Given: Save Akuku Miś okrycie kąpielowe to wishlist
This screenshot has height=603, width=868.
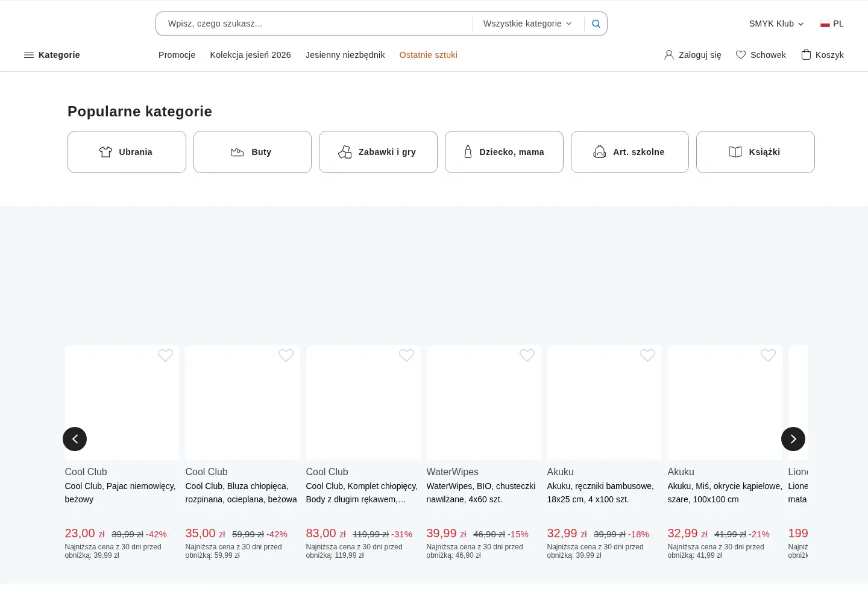Looking at the screenshot, I should pos(768,355).
